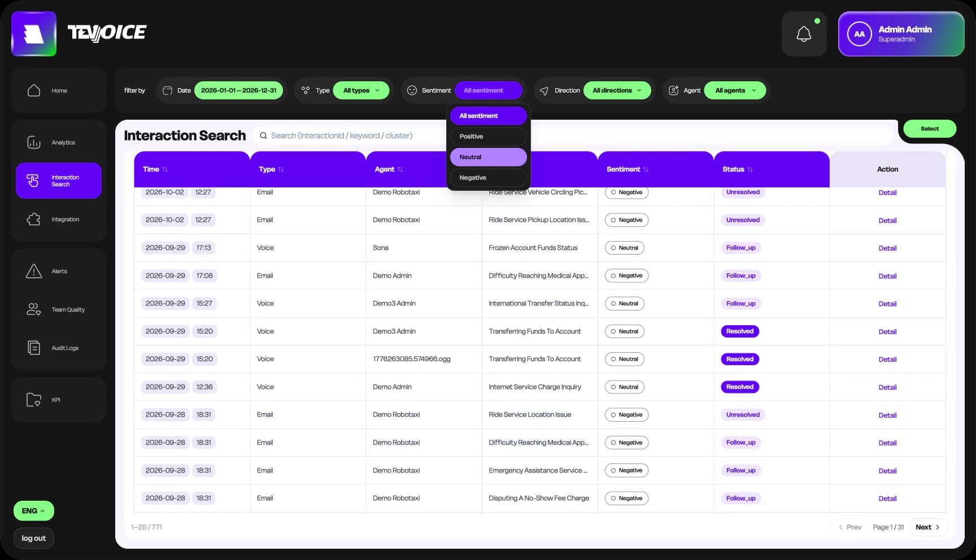Expand the All agents dropdown

pyautogui.click(x=735, y=90)
